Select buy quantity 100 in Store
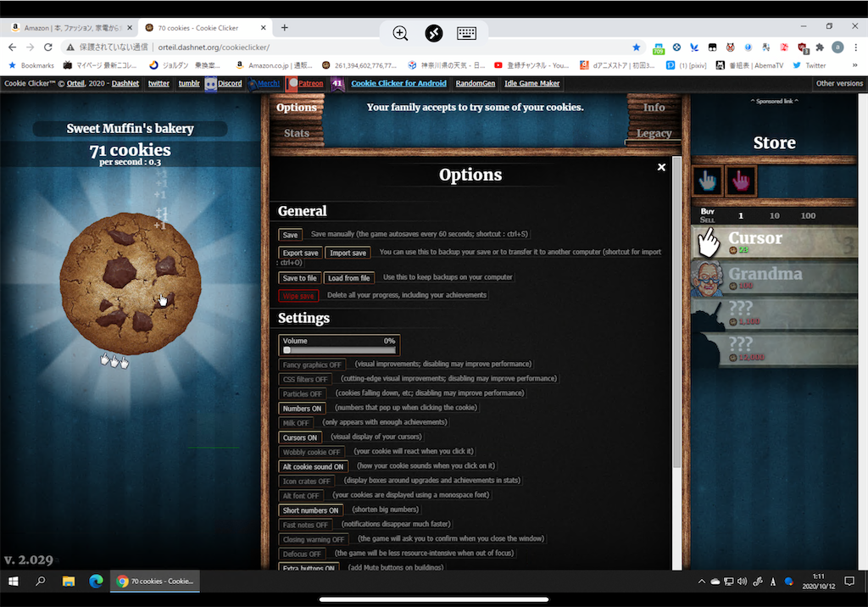This screenshot has width=868, height=607. tap(808, 216)
